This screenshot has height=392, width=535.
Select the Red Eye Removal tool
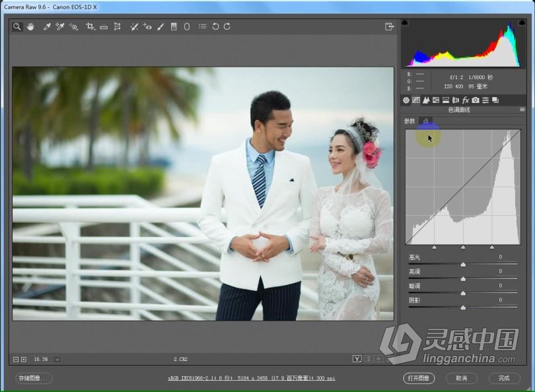(x=147, y=26)
